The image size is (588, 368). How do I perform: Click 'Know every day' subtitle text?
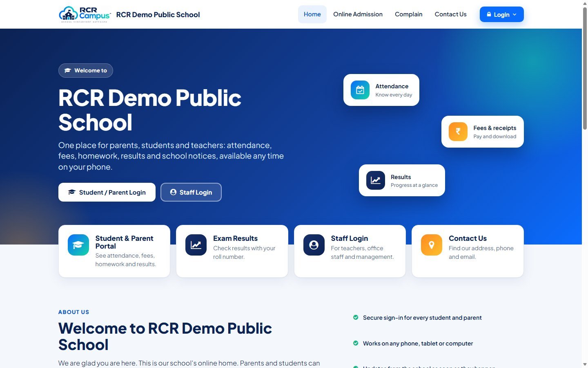[394, 95]
